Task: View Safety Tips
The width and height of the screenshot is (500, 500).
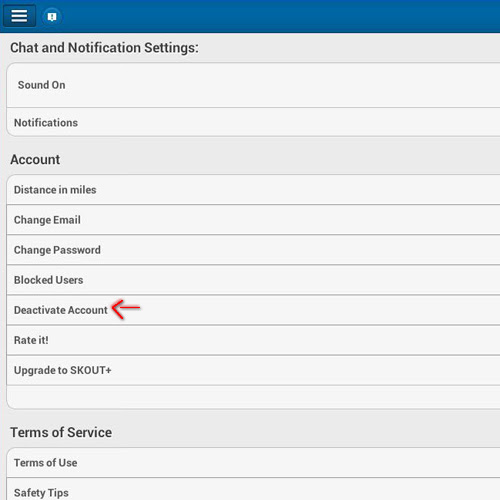Action: click(253, 489)
